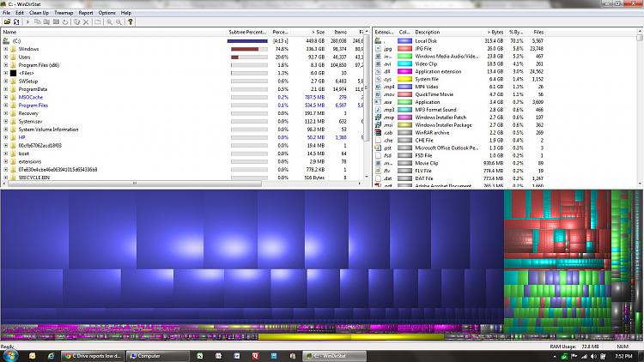Expand the Program Files (x86) node

pos(6,65)
